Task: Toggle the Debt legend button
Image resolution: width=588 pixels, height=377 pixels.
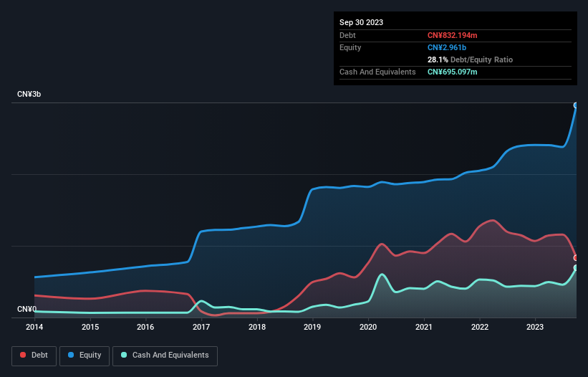Action: tap(34, 355)
